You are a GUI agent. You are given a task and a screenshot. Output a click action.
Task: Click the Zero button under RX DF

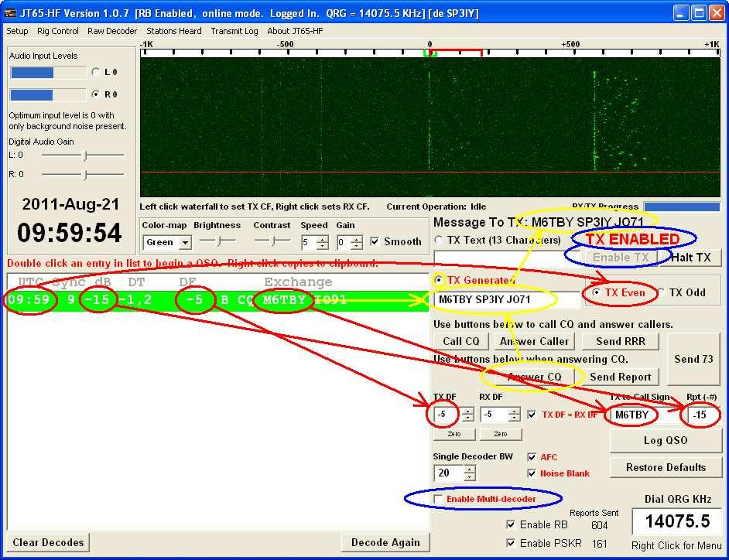point(501,434)
